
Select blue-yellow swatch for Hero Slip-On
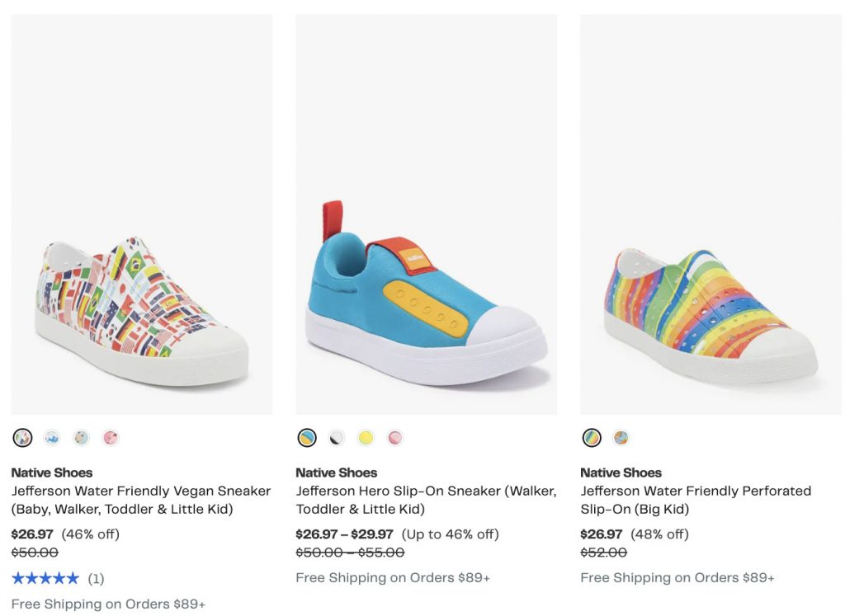pos(307,438)
